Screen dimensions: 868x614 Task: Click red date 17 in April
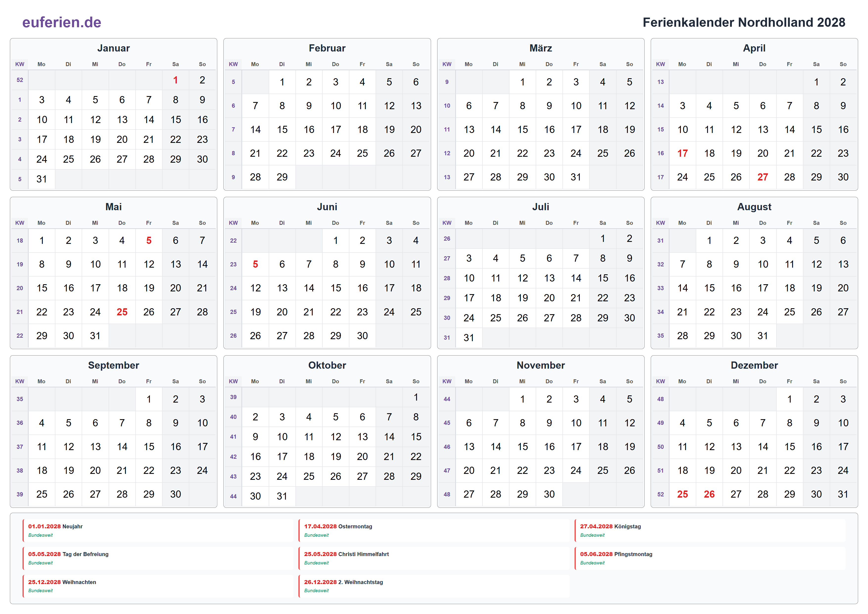click(682, 153)
